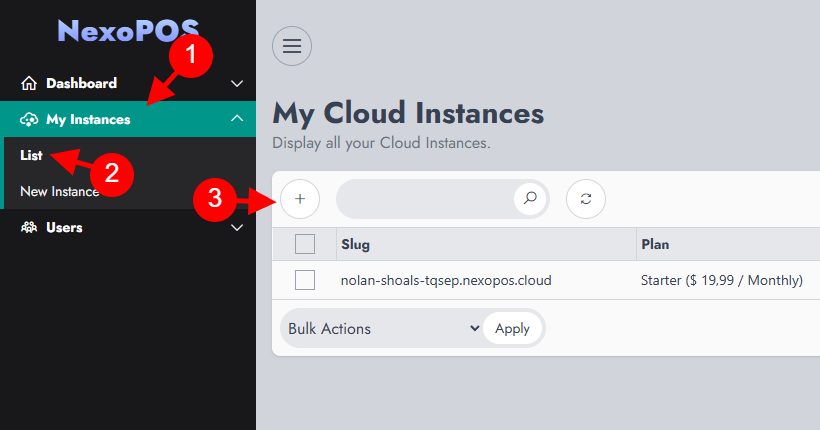The width and height of the screenshot is (820, 430).
Task: Click the Display all your Cloud Instances text
Action: pos(381,143)
